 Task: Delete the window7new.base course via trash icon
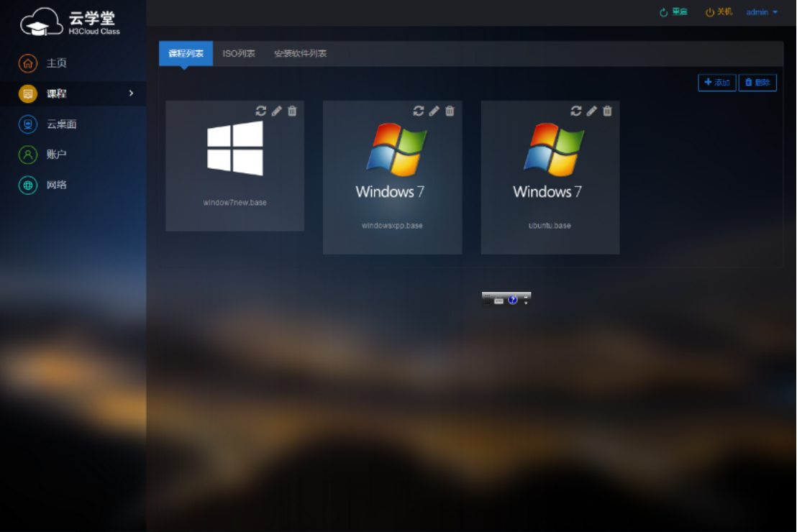click(x=292, y=111)
